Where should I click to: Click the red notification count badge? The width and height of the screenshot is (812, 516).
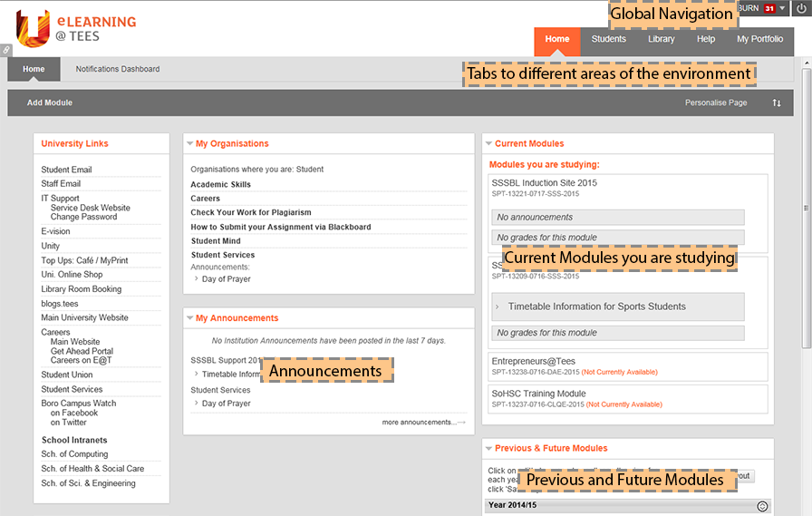point(769,8)
